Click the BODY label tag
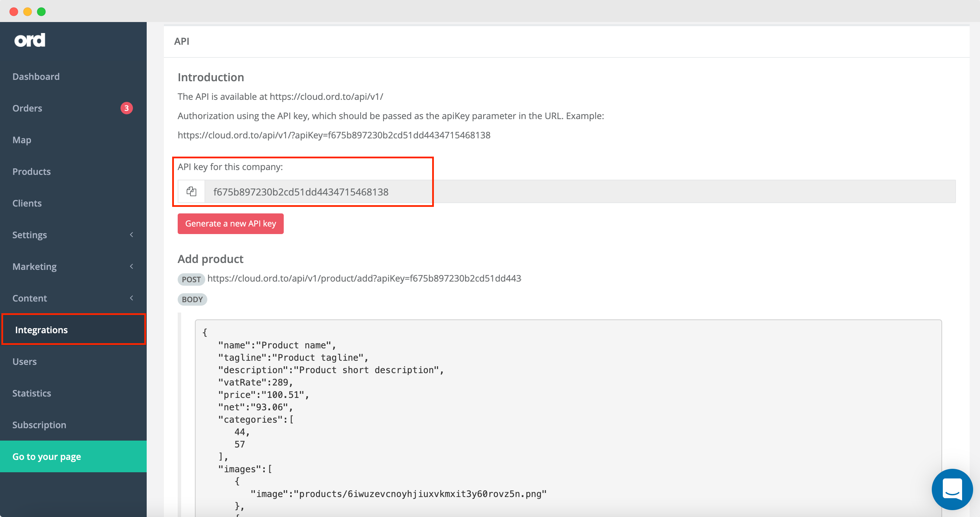The image size is (980, 517). (x=192, y=299)
